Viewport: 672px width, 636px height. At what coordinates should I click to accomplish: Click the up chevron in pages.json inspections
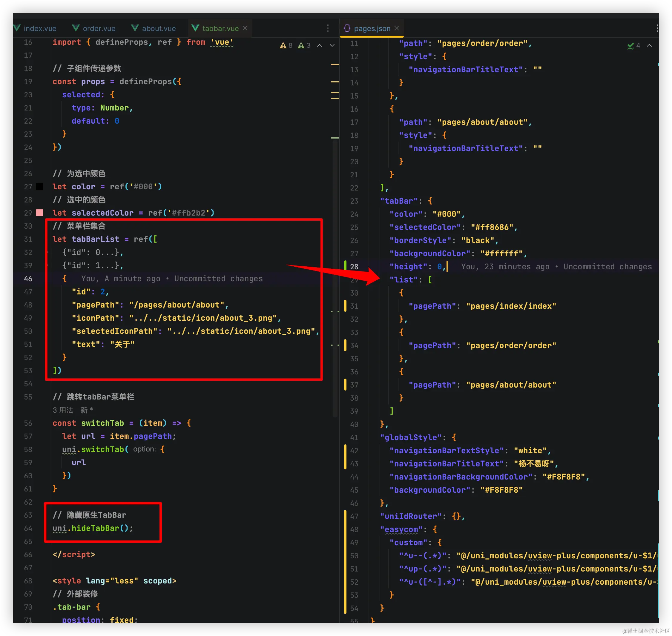(649, 45)
